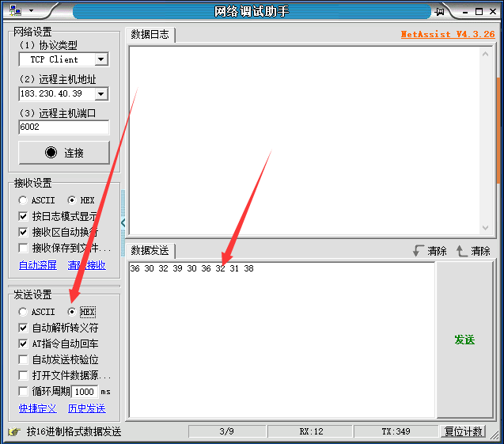Select HEX in receive settings
504x444 pixels.
81,200
